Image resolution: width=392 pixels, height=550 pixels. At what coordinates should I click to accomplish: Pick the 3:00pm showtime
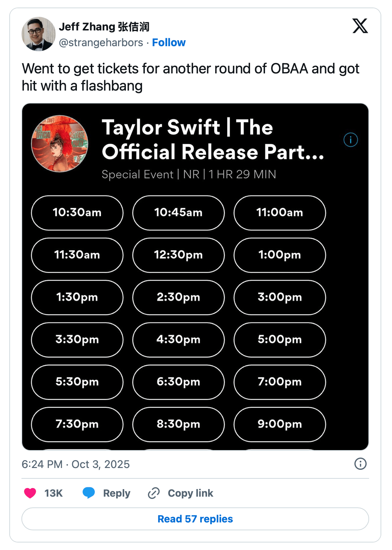(280, 297)
